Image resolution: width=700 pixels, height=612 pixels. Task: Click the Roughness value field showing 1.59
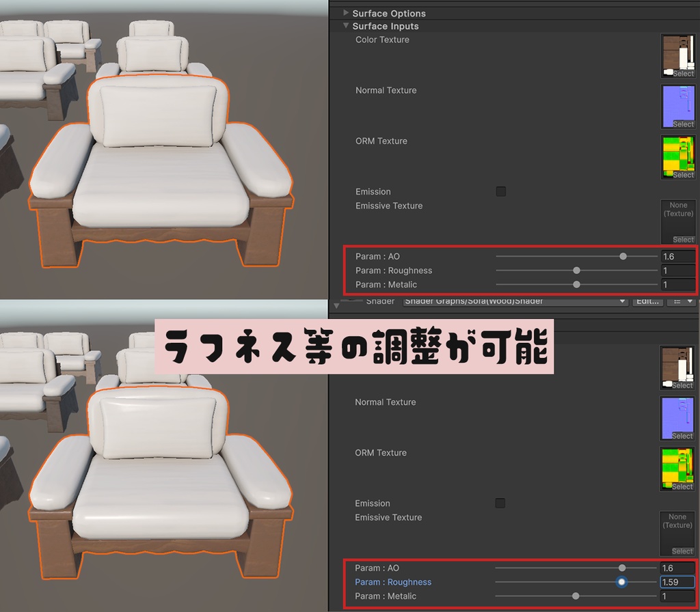[x=677, y=582]
